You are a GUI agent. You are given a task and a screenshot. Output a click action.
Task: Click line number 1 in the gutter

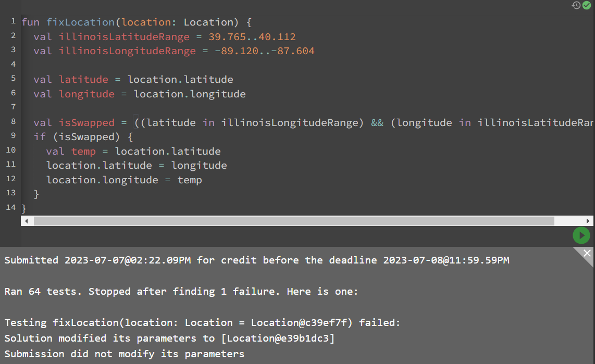(x=13, y=21)
